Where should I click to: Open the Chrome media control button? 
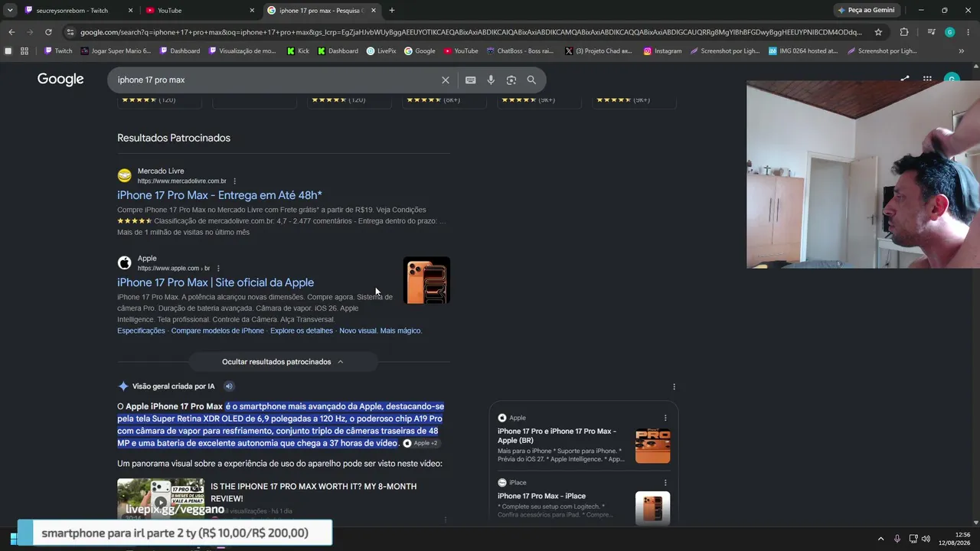[931, 32]
